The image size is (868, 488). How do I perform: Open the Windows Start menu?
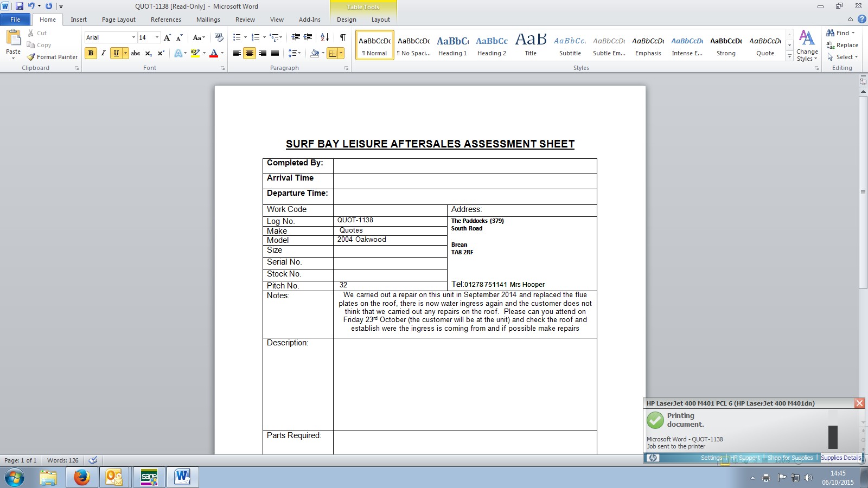15,478
